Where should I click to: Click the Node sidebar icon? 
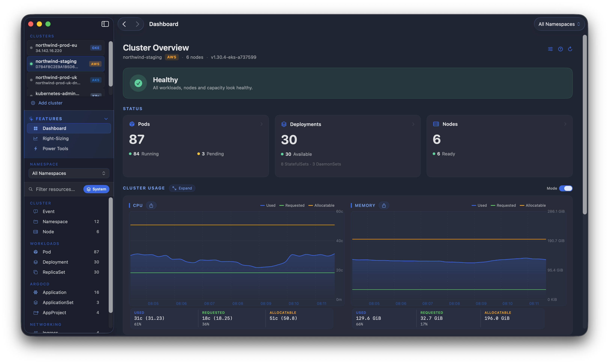click(36, 232)
